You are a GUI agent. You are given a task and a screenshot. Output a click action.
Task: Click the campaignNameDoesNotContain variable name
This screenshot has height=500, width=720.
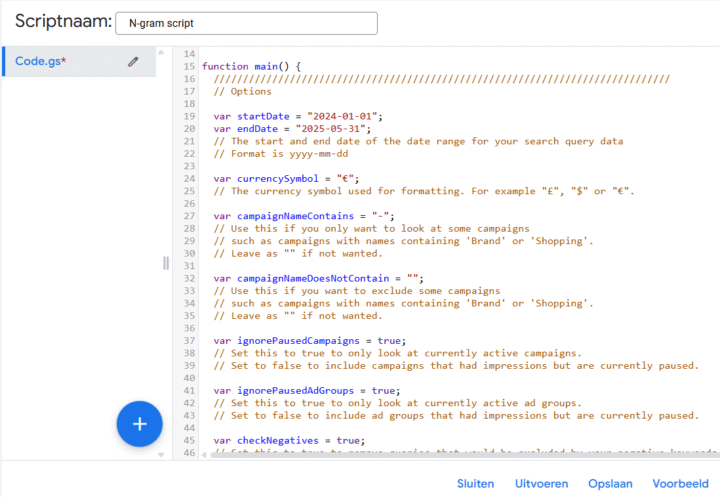313,278
